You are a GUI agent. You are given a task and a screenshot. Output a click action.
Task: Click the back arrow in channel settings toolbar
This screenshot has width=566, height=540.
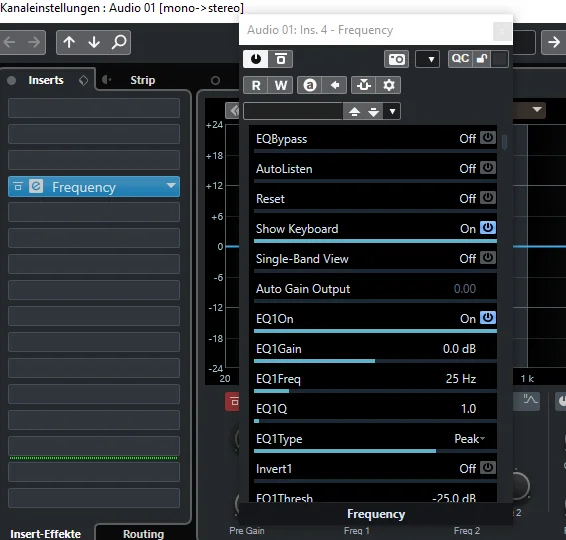(10, 42)
